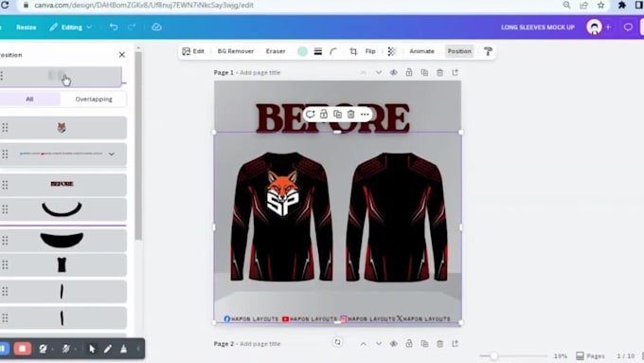The image size is (644, 363).
Task: Select the cursor arrow in recorder toolbar
Action: point(92,349)
